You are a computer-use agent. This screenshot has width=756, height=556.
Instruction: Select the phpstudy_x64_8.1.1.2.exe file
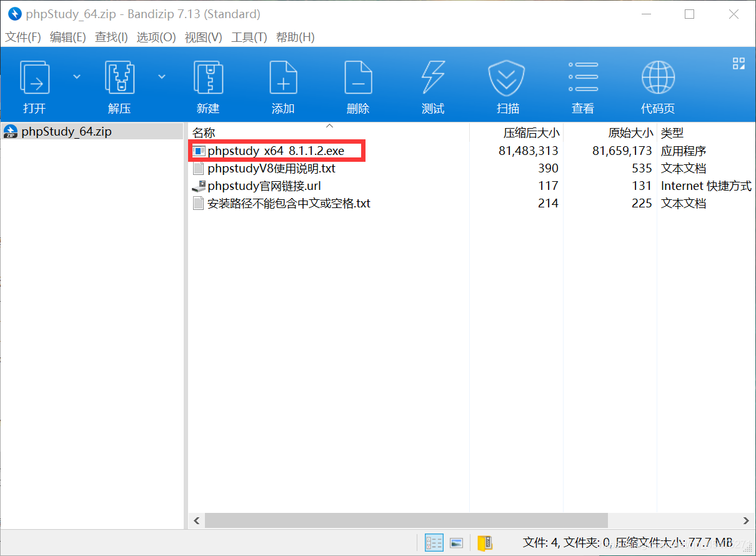pyautogui.click(x=276, y=151)
